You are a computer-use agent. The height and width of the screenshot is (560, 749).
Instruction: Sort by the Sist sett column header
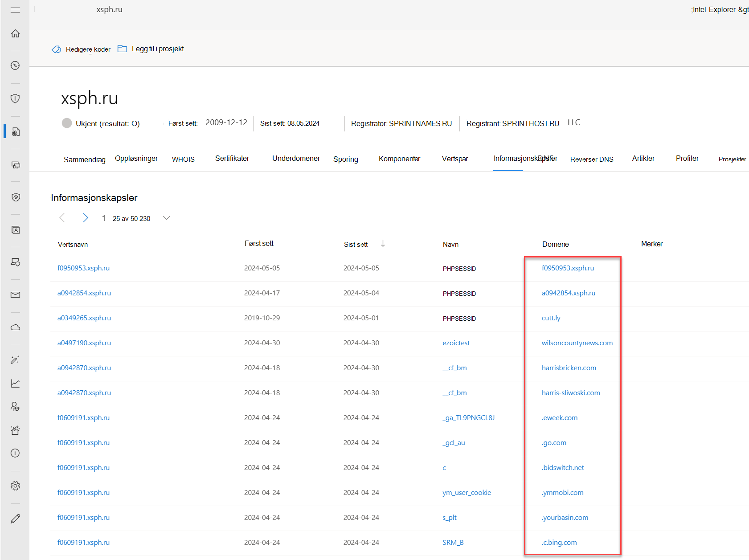356,245
